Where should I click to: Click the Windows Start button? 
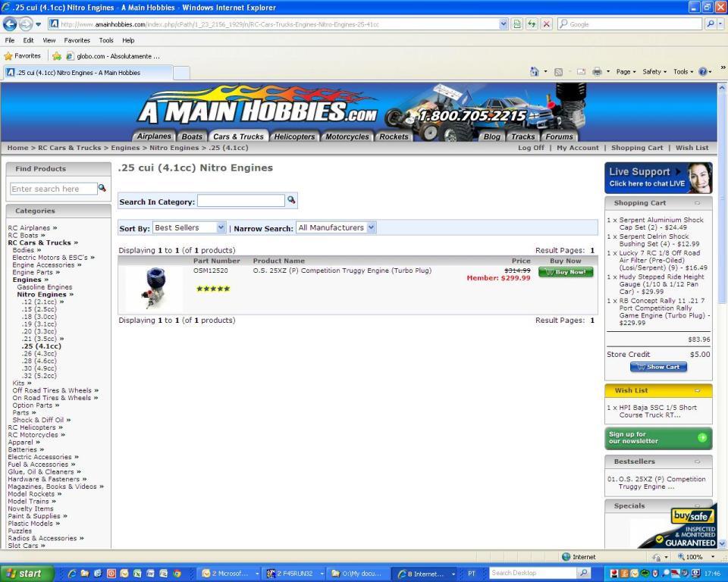pos(26,574)
